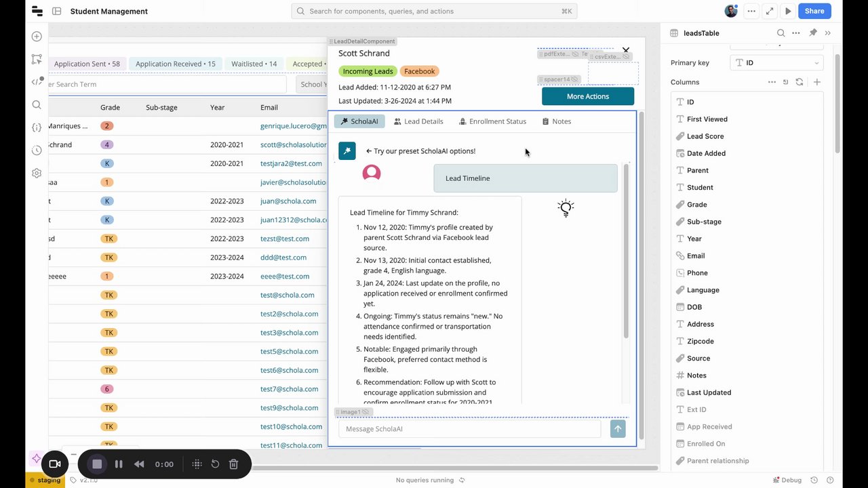Click the Message ScholaAI input field
This screenshot has height=488, width=868.
coord(469,429)
